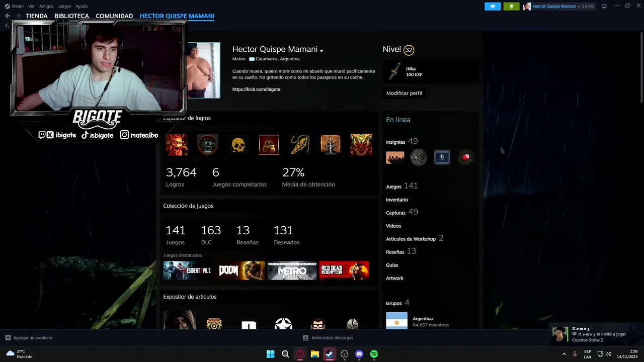
Task: Open the Metro Exodus featured game
Action: pyautogui.click(x=292, y=270)
